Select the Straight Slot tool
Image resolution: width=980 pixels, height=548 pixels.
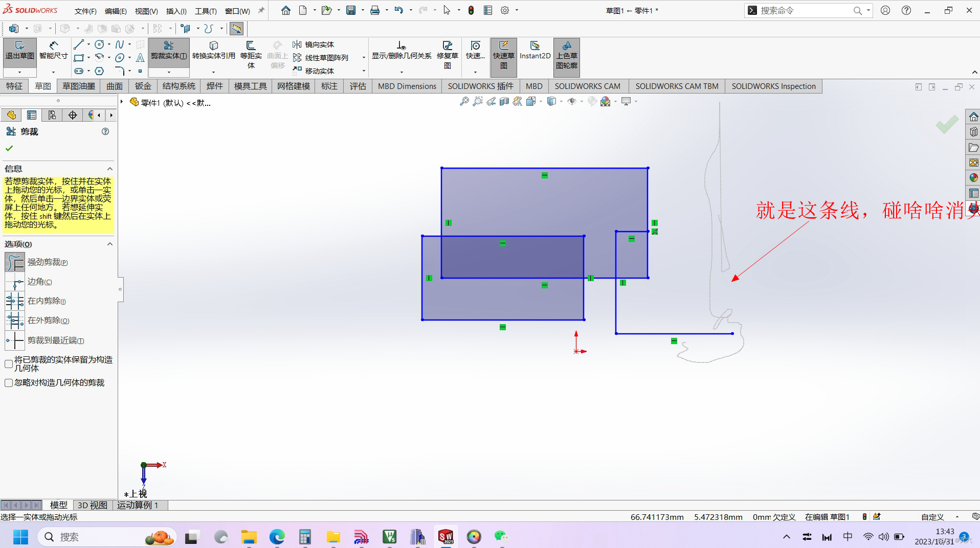tap(78, 71)
